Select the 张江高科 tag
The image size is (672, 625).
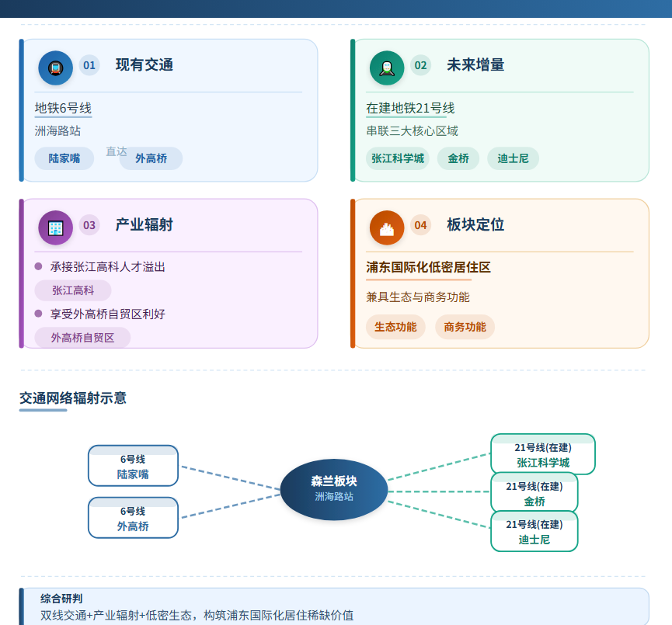pyautogui.click(x=73, y=290)
